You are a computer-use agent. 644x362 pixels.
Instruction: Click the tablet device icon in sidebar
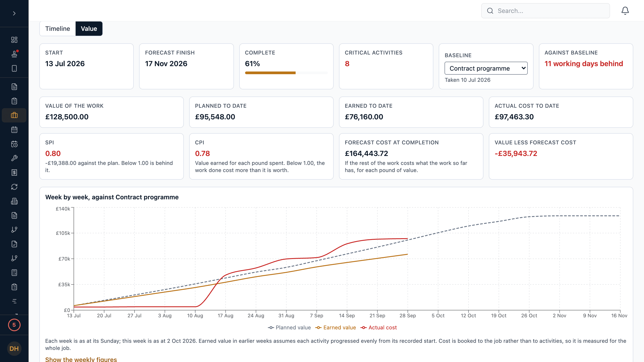click(14, 68)
